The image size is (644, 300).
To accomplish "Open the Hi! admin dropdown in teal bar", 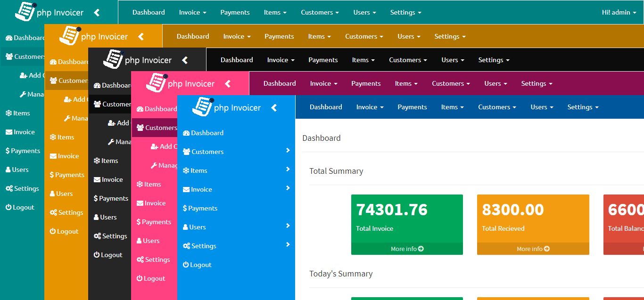I will click(x=619, y=12).
